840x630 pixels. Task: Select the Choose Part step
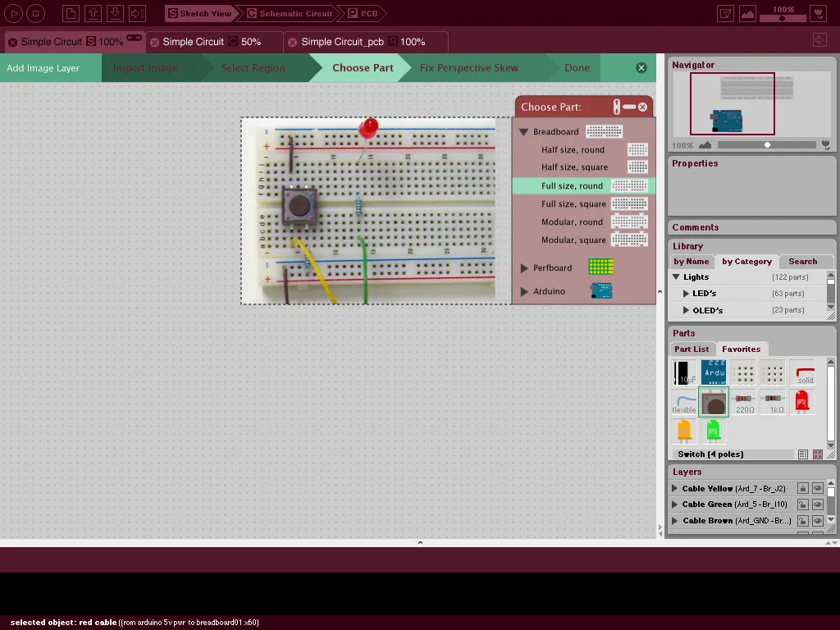point(363,68)
